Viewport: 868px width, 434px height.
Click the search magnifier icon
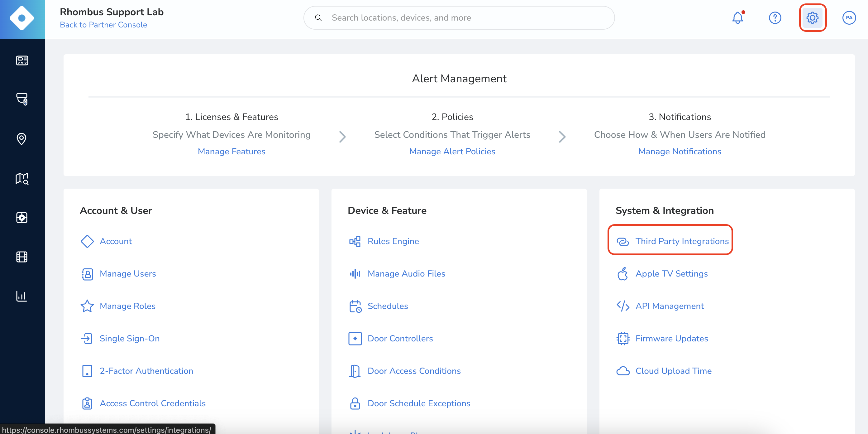(x=318, y=18)
